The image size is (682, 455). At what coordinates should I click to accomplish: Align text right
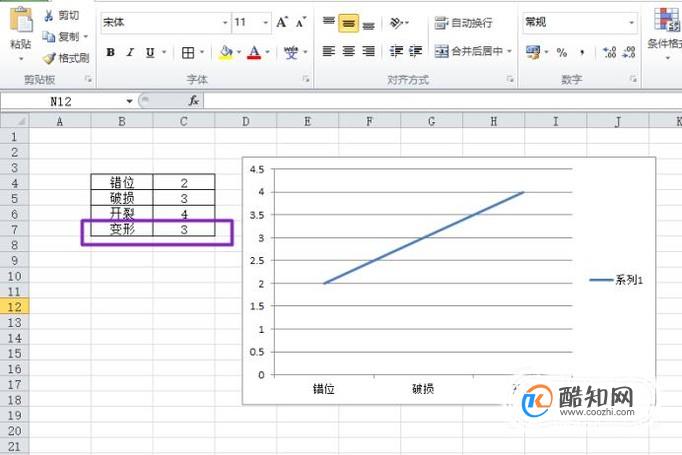tap(368, 51)
